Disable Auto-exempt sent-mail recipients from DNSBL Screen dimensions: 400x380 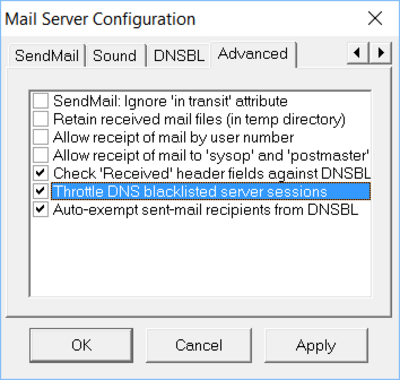pos(41,210)
